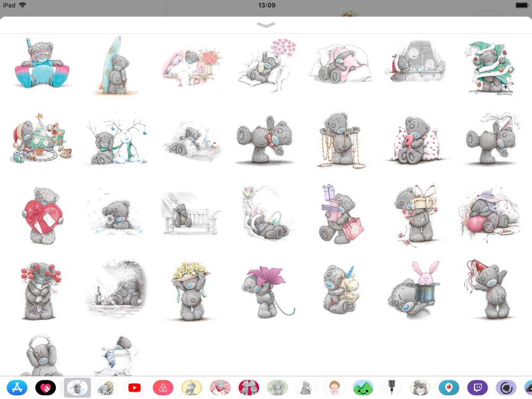Choose the bear in bed with pink flowers
The height and width of the screenshot is (399, 532).
[267, 65]
